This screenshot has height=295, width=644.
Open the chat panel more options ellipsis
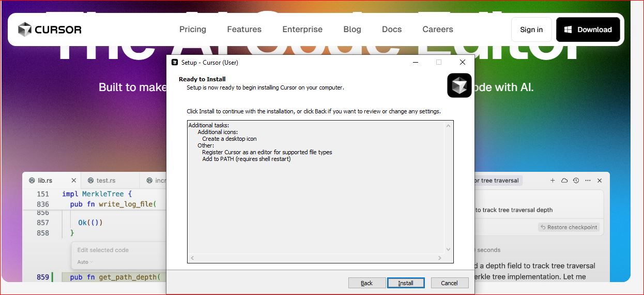coord(588,181)
